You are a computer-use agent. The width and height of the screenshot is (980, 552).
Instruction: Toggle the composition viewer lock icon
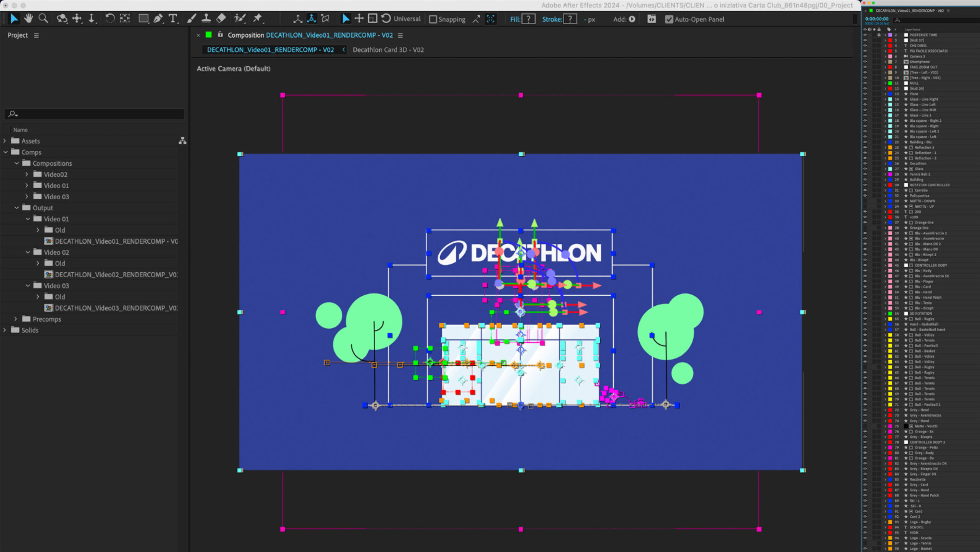click(x=220, y=35)
